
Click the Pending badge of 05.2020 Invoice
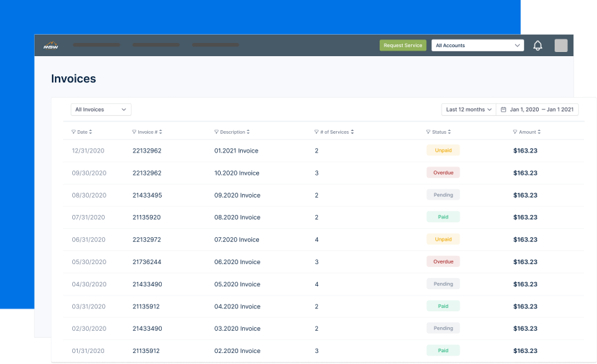pyautogui.click(x=443, y=284)
